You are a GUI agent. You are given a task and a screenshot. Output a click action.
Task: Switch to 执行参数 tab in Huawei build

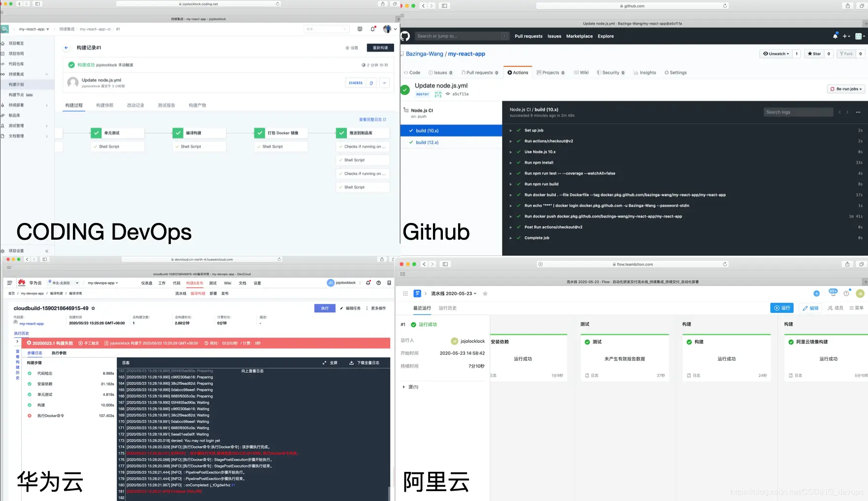click(59, 353)
